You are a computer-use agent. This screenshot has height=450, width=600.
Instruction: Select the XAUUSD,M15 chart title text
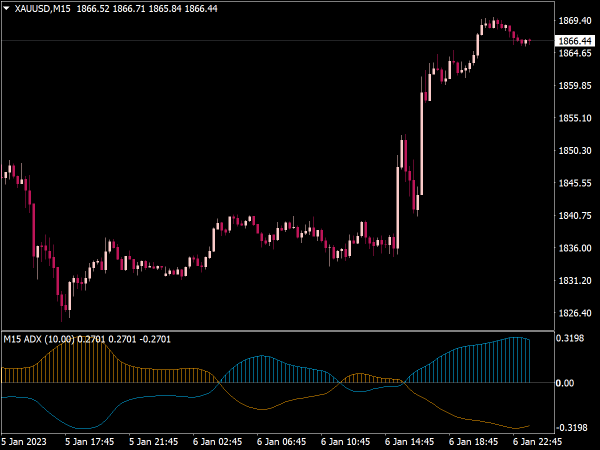click(42, 8)
